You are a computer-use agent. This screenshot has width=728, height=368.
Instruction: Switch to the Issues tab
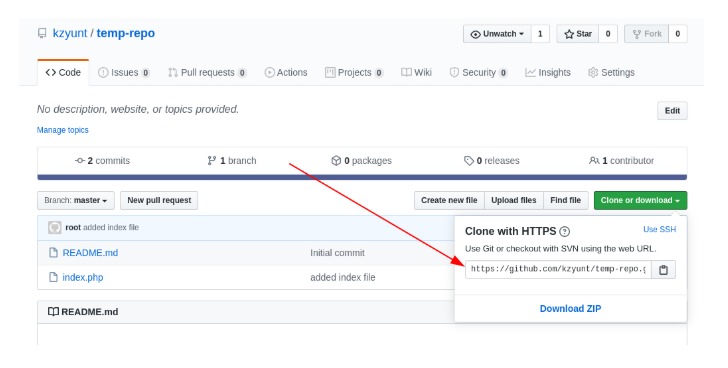click(x=124, y=73)
